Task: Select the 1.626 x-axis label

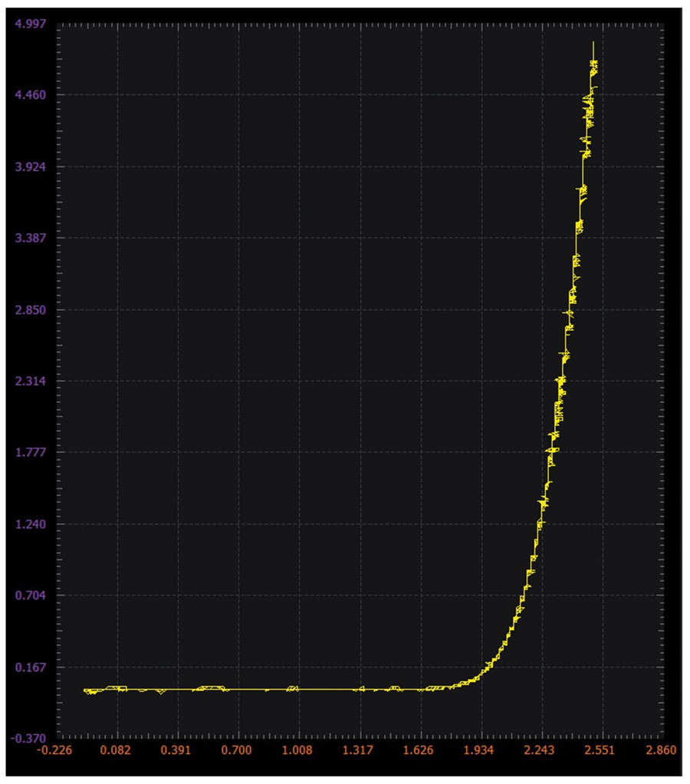Action: coord(418,750)
